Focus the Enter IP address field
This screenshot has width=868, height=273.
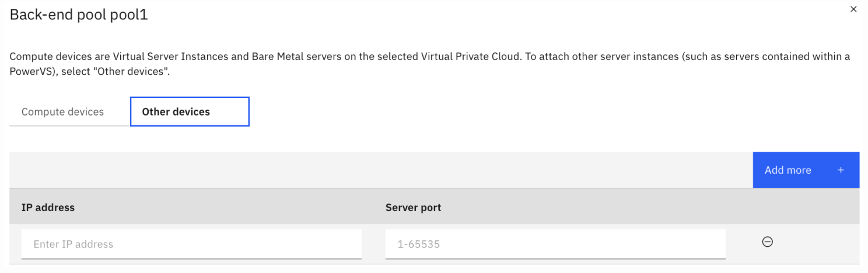click(191, 244)
